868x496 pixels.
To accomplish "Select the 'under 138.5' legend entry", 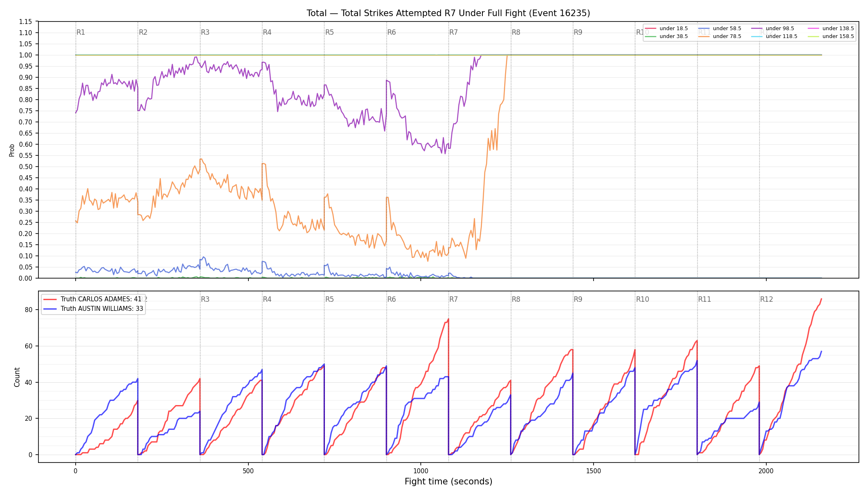I will click(831, 29).
